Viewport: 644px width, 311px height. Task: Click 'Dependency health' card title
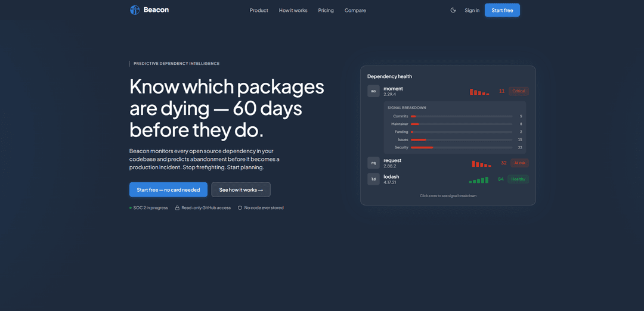(x=389, y=76)
